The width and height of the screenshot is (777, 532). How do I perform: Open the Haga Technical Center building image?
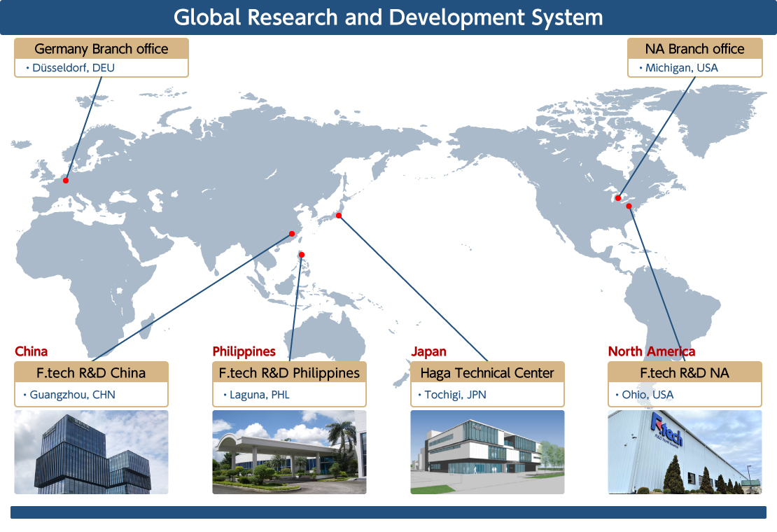pyautogui.click(x=487, y=451)
